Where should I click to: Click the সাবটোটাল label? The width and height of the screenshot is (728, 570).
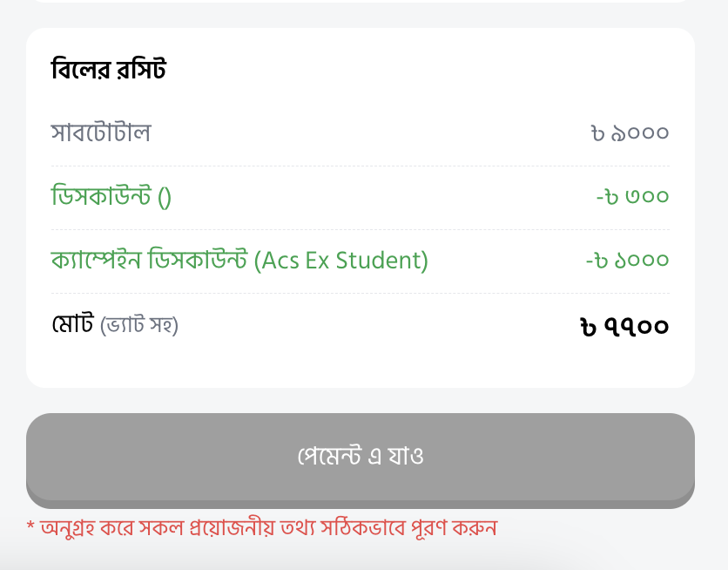(101, 132)
